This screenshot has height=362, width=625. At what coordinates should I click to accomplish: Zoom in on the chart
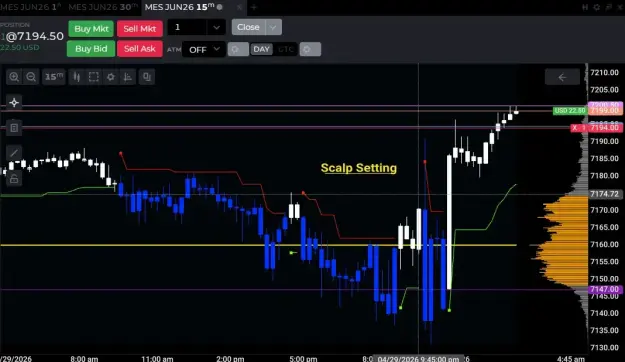pos(14,77)
